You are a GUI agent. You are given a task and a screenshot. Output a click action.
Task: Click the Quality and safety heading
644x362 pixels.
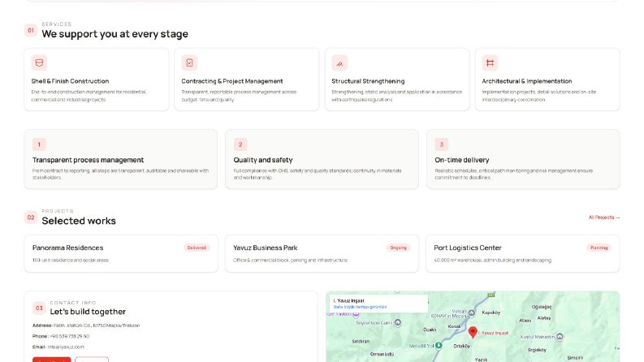263,160
